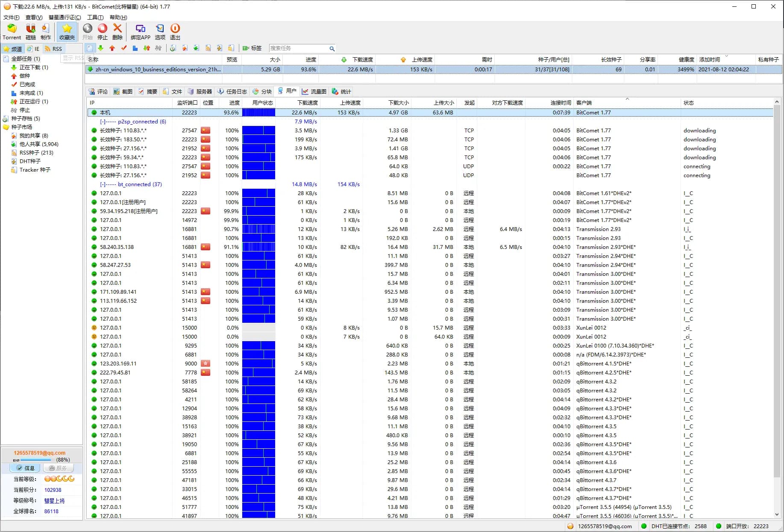Viewport: 784px width, 532px height.
Task: Toggle the 收藏夹 favorites panel
Action: pyautogui.click(x=67, y=32)
